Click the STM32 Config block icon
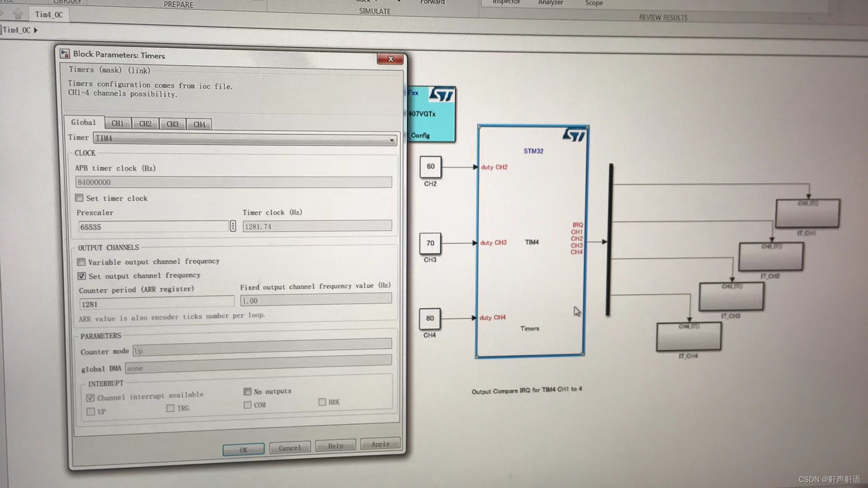 (x=430, y=113)
